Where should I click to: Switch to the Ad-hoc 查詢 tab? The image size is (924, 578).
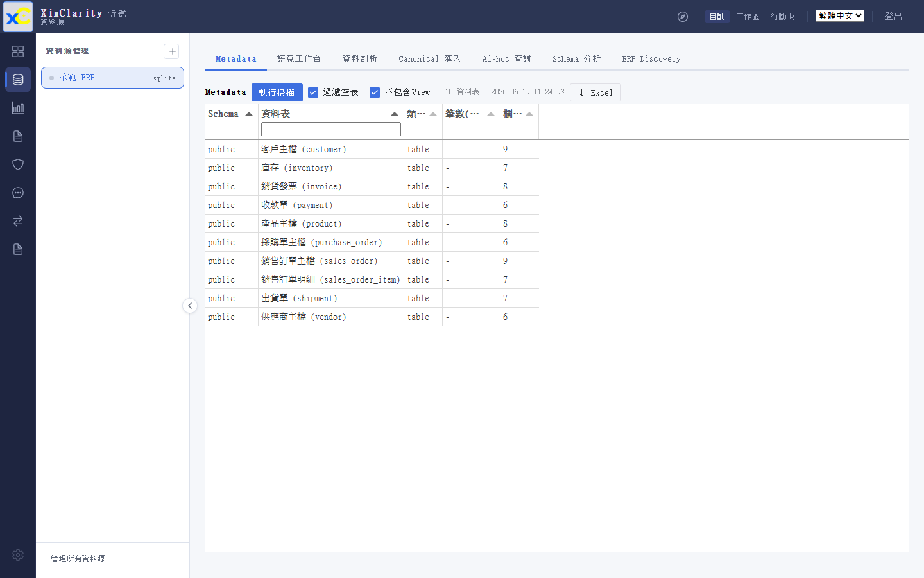(x=507, y=58)
